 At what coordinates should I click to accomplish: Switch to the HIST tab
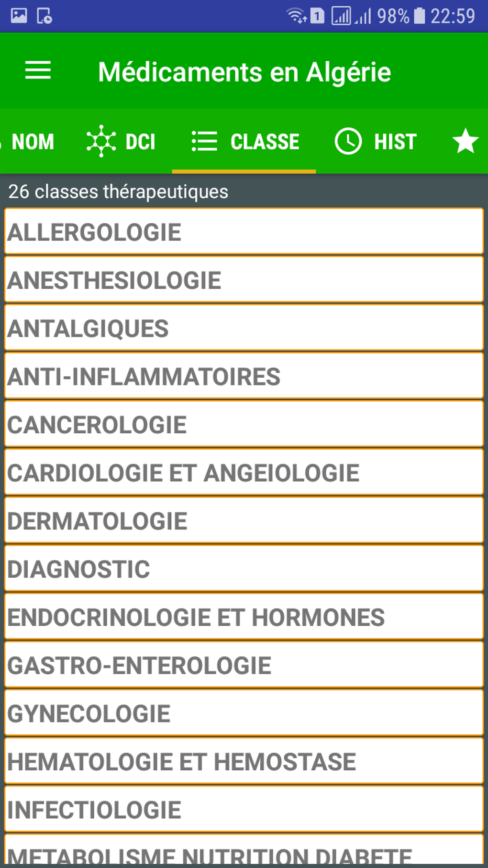pos(395,142)
